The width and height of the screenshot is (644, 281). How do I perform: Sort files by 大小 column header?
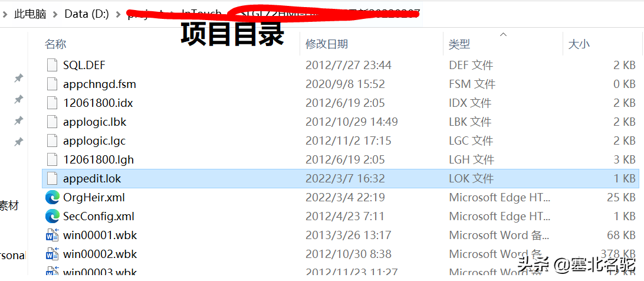click(579, 44)
